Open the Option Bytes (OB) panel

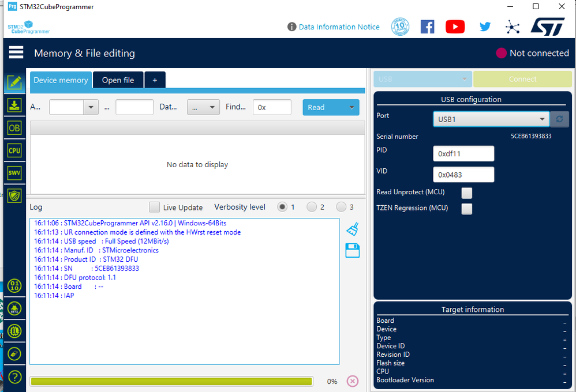[x=14, y=128]
